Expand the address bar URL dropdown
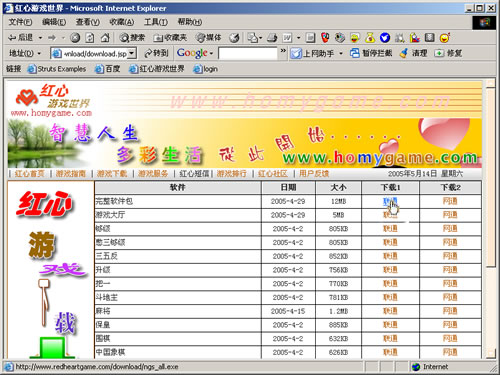 [x=132, y=53]
